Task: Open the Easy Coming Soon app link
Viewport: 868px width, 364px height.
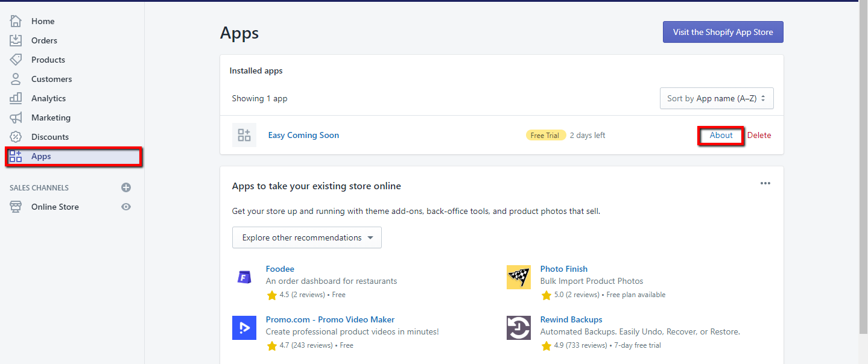Action: pyautogui.click(x=303, y=135)
